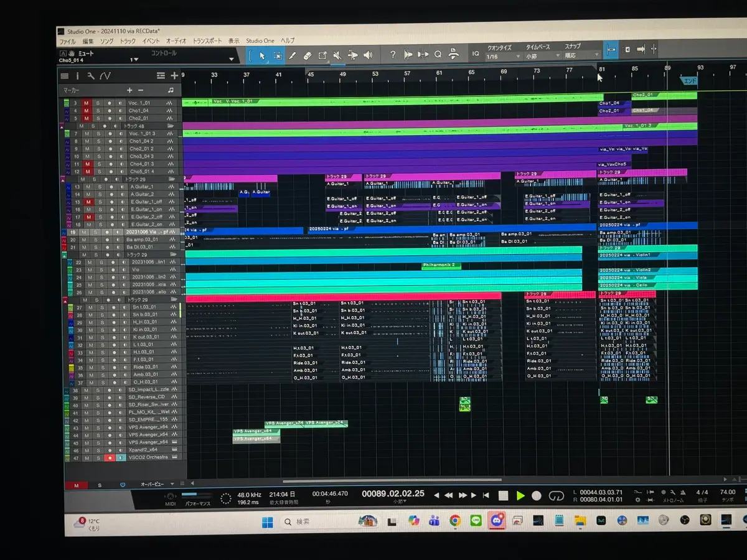Open the ヘルプ menu
The width and height of the screenshot is (747, 560).
point(288,40)
